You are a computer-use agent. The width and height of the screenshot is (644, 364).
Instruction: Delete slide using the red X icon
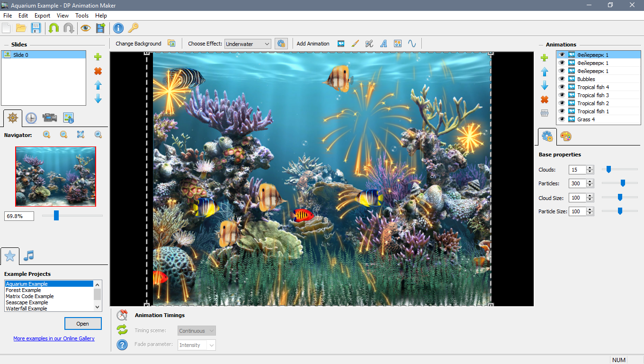click(98, 71)
